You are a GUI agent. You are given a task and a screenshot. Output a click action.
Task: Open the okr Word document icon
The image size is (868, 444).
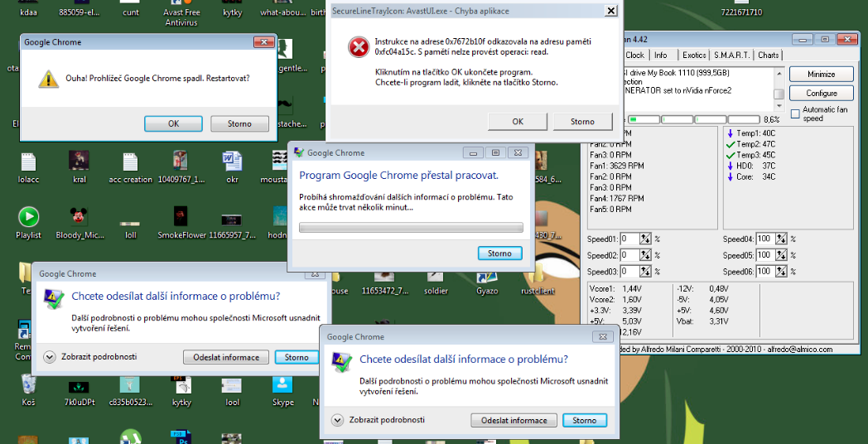tap(232, 168)
